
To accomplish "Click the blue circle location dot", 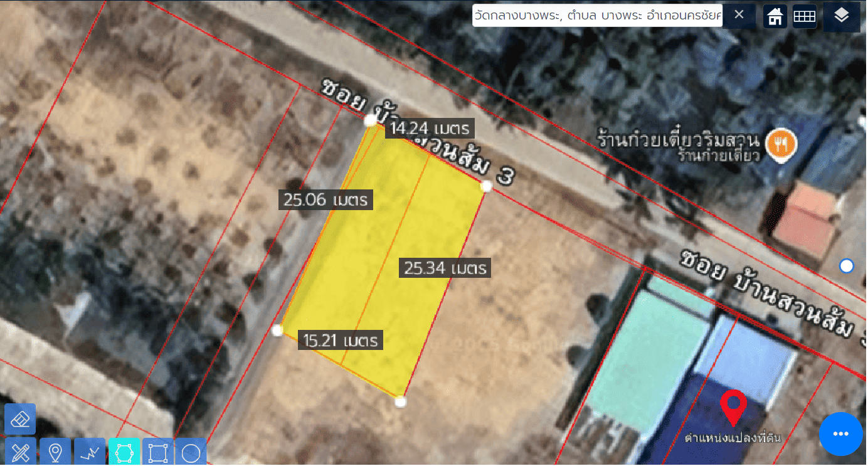I will click(x=847, y=266).
